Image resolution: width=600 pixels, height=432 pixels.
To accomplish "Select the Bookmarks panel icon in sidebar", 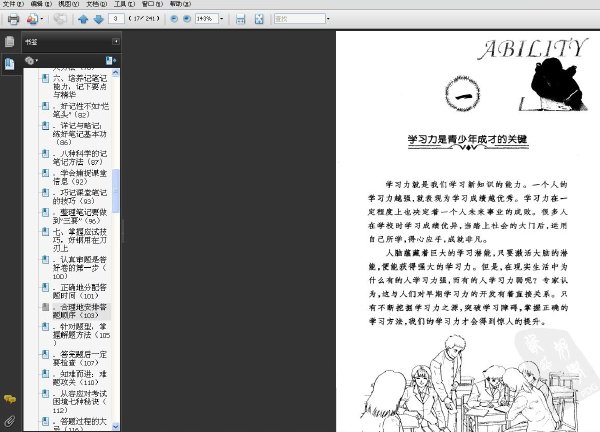I will click(x=10, y=63).
